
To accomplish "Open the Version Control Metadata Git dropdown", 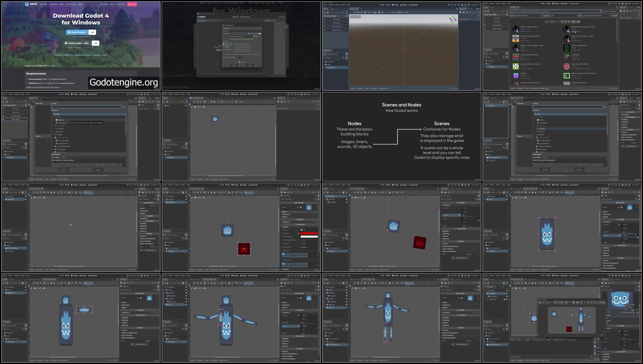I will coord(239,57).
